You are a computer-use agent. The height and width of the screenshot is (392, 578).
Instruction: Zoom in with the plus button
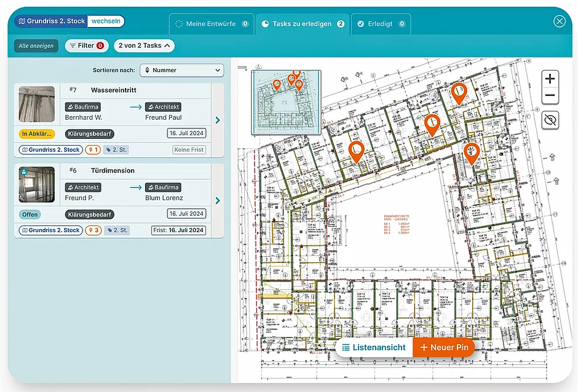tap(550, 79)
